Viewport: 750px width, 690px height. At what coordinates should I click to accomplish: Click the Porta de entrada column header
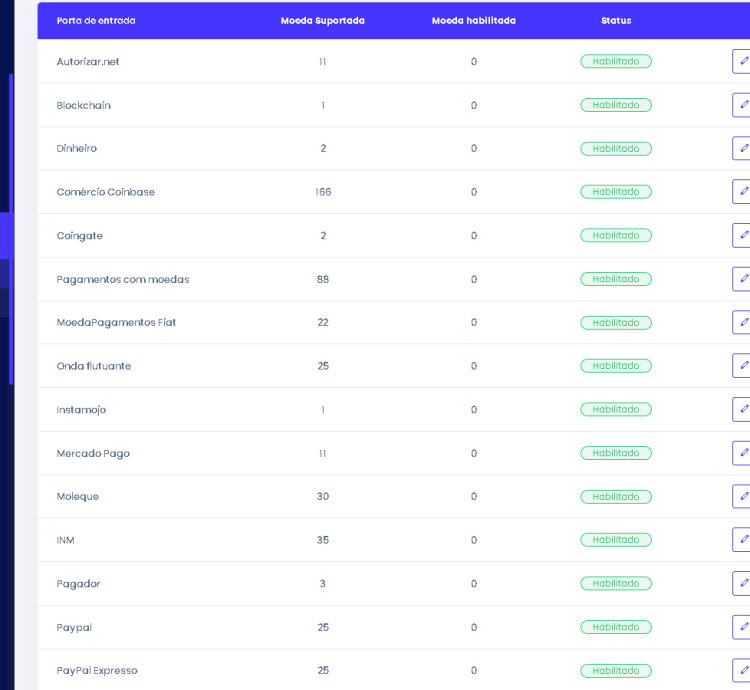point(96,21)
